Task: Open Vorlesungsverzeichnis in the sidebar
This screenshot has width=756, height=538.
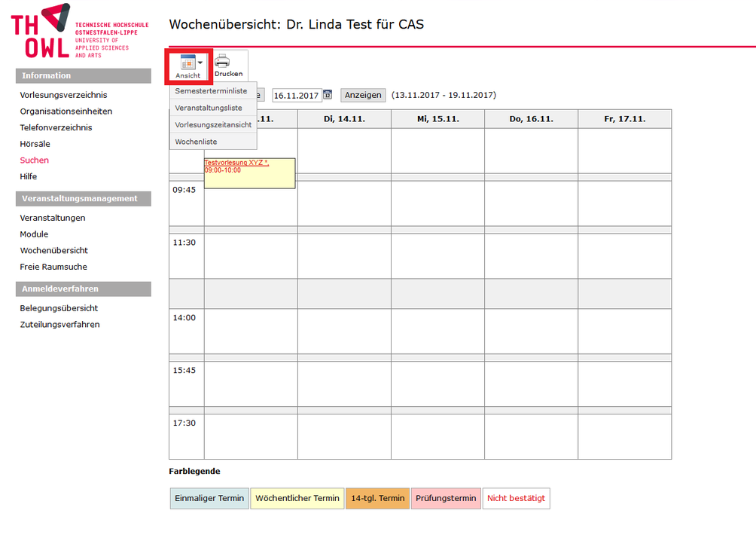Action: (63, 95)
